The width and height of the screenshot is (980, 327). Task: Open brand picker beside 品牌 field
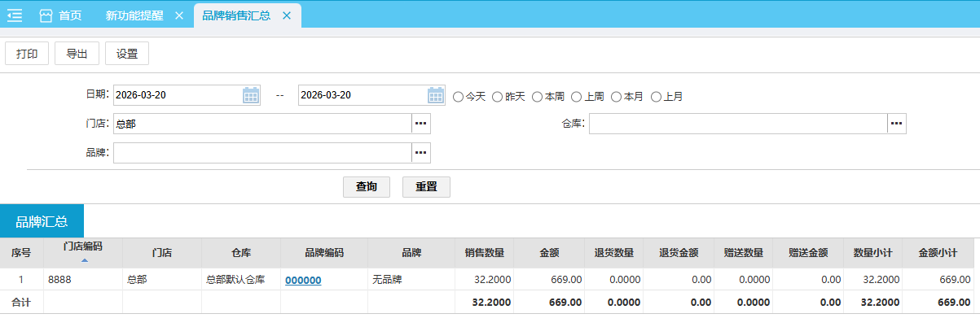pos(420,153)
